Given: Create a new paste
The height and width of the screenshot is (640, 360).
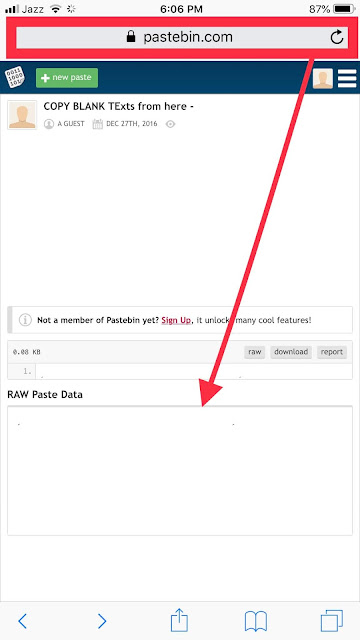Looking at the screenshot, I should pyautogui.click(x=67, y=78).
